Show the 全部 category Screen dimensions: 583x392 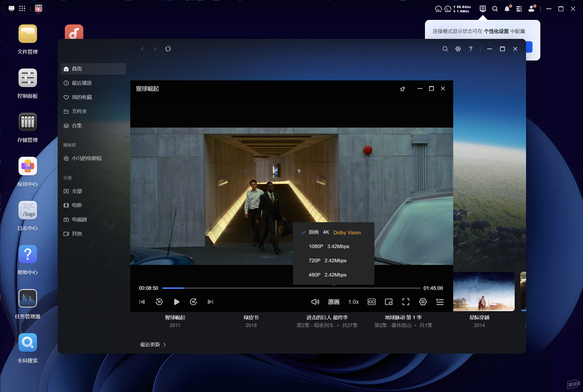pyautogui.click(x=93, y=191)
